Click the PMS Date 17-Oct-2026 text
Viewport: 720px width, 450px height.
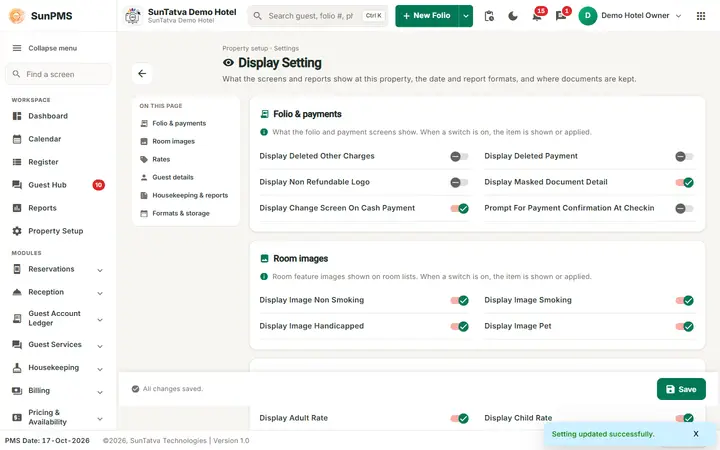[47, 440]
